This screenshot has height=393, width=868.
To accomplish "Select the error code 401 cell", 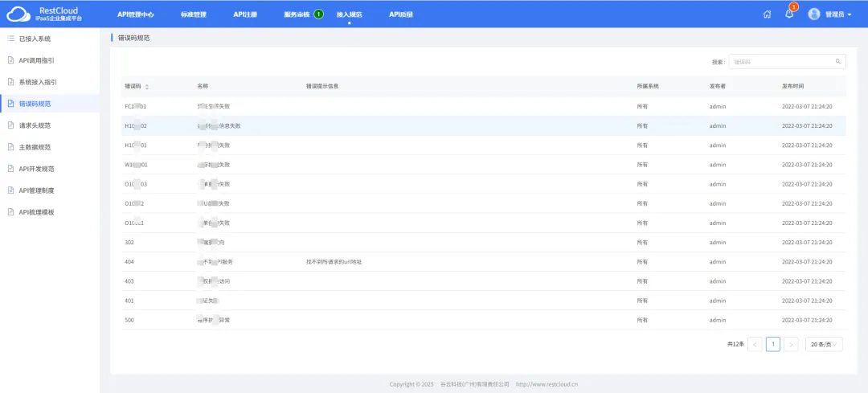I will [x=130, y=301].
